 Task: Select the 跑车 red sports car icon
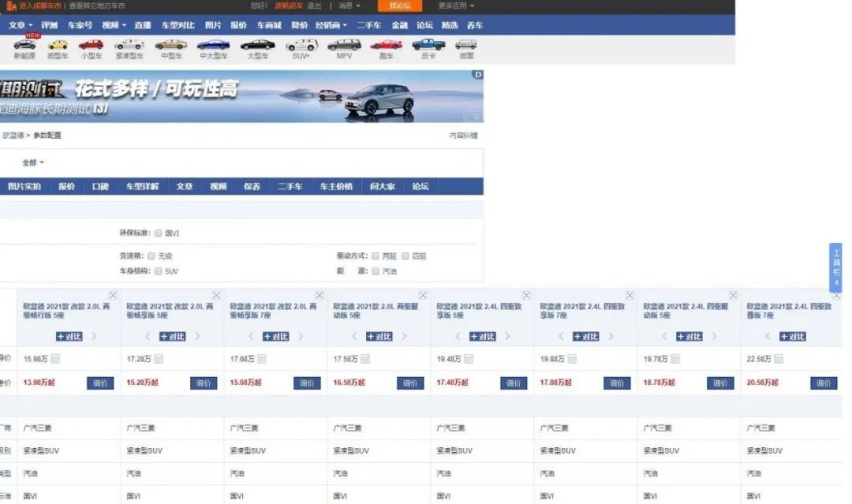386,45
